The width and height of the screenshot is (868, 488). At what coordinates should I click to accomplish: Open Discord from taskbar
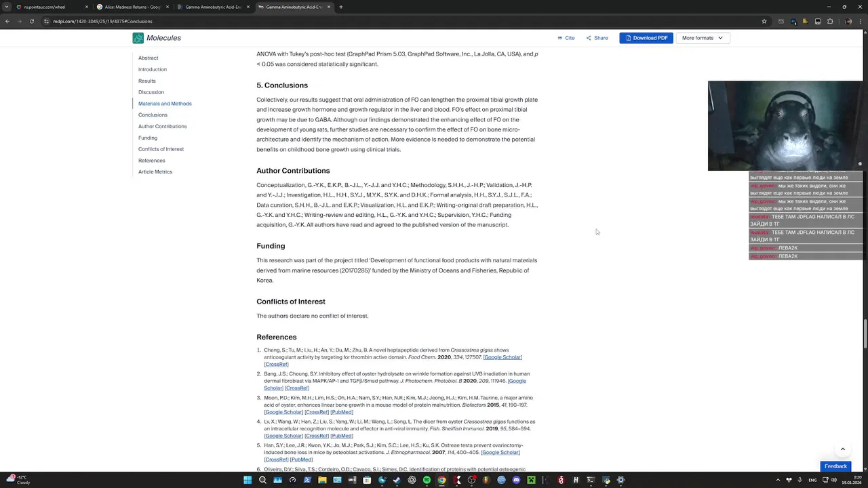pos(516,480)
